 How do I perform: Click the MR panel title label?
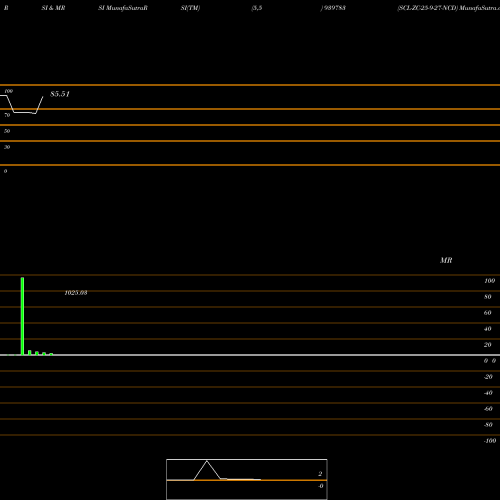446,260
